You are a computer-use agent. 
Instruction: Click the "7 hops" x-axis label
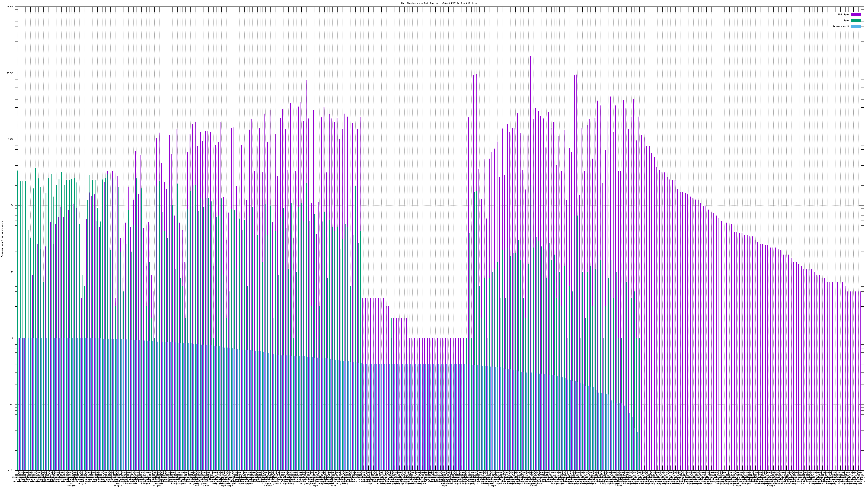click(443, 486)
